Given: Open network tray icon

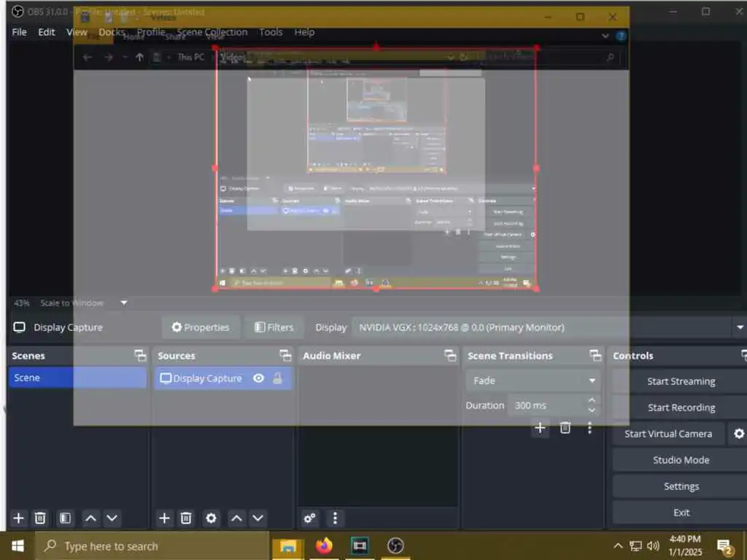Looking at the screenshot, I should (635, 545).
